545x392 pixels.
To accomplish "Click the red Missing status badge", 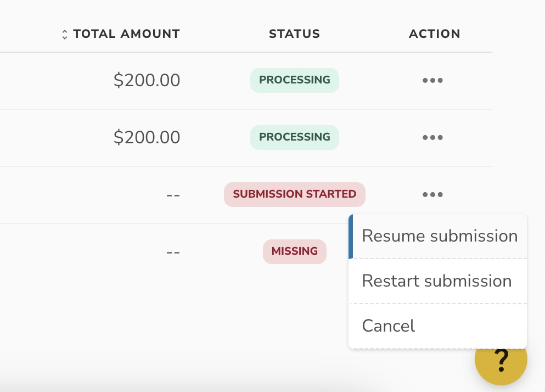I will tap(295, 251).
